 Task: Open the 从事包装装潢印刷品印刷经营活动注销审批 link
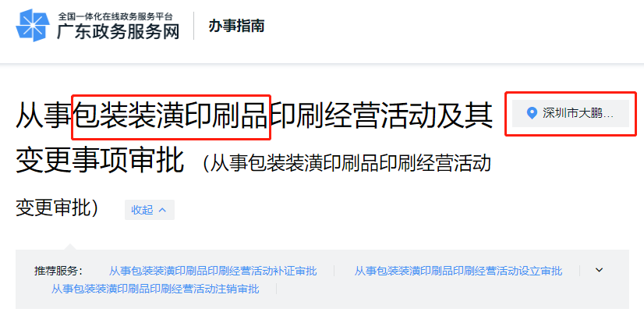[155, 289]
